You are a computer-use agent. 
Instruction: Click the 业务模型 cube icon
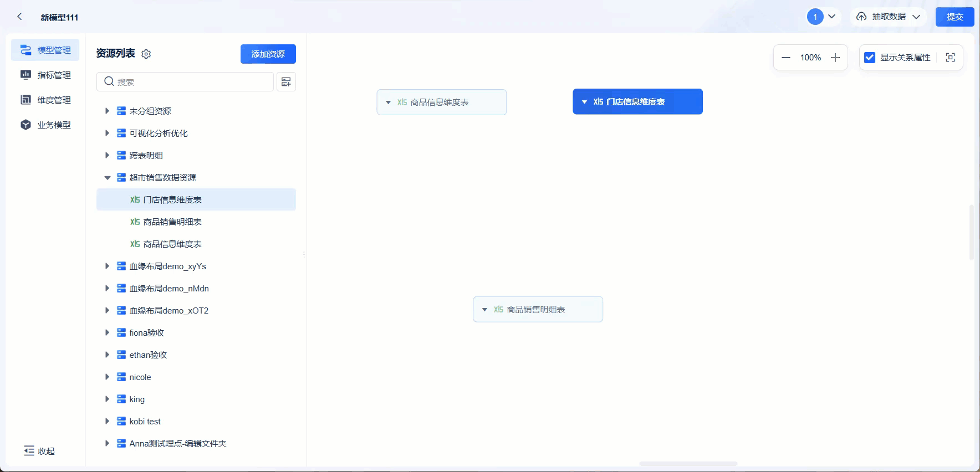pyautogui.click(x=25, y=125)
